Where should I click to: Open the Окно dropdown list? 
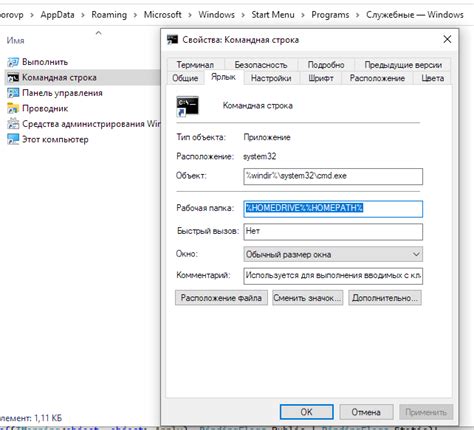[x=333, y=254]
